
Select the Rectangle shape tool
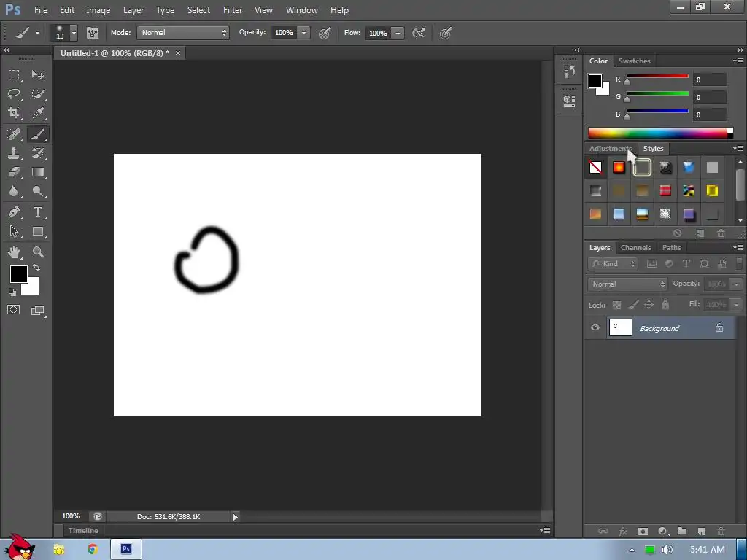[x=38, y=231]
